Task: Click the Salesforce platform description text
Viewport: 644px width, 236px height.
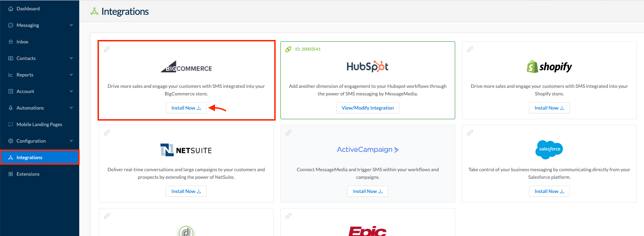Action: click(x=549, y=173)
